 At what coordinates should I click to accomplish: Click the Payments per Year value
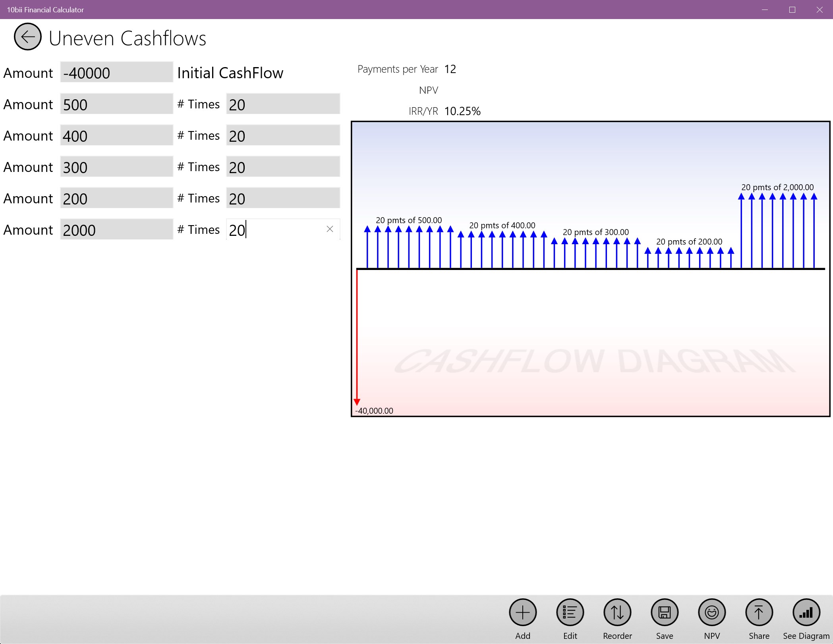tap(451, 69)
